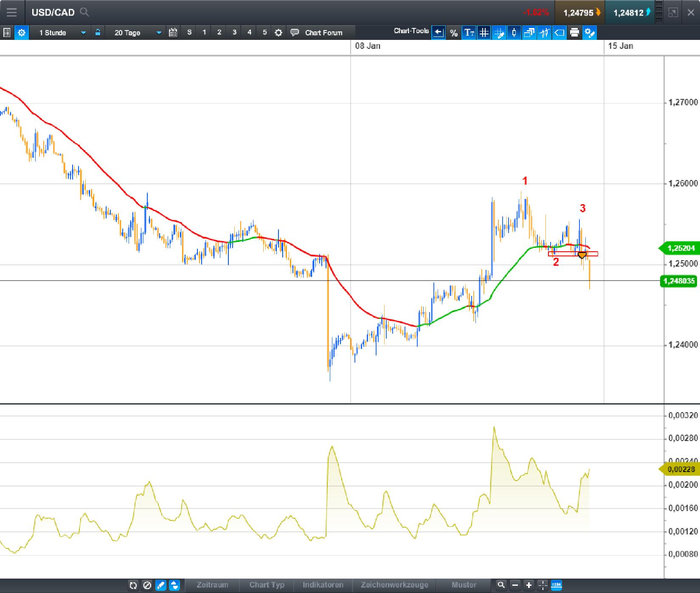The width and height of the screenshot is (700, 593).
Task: Click zoom in on the bottom bar
Action: 529,585
